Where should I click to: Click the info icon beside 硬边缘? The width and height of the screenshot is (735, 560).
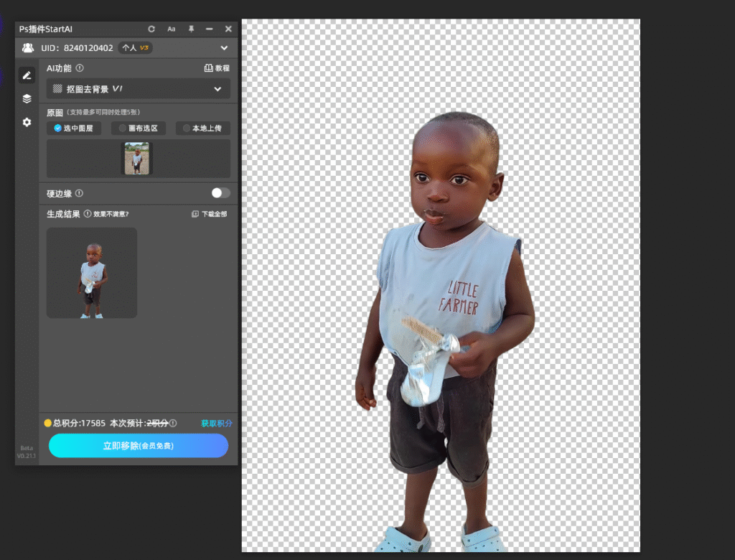(x=79, y=193)
